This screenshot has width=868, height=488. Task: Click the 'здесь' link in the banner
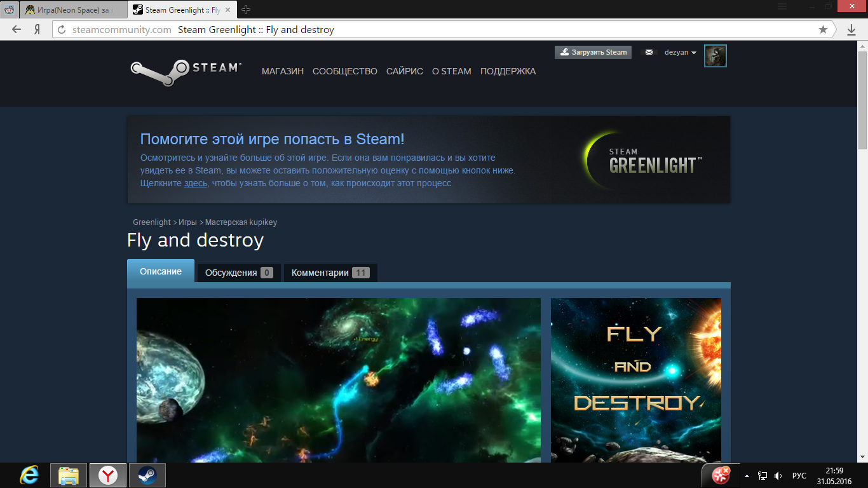pos(196,183)
